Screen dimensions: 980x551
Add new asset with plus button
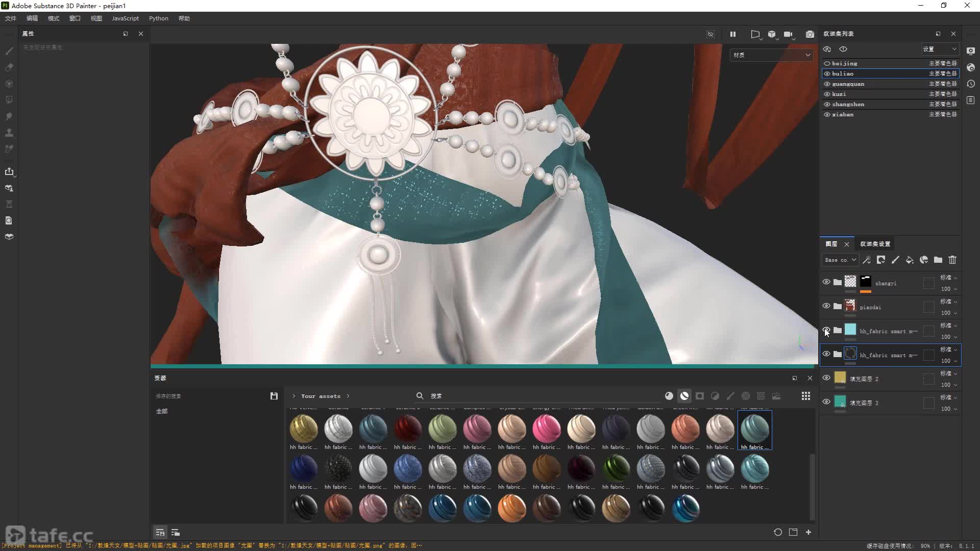808,532
